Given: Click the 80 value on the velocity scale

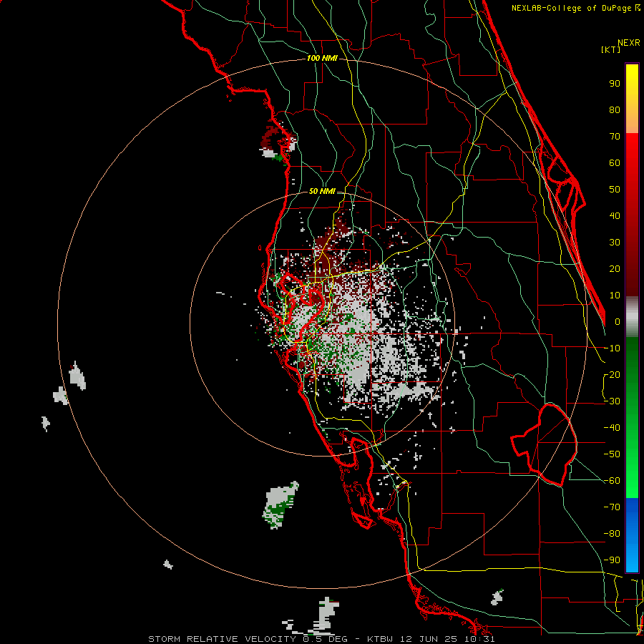Looking at the screenshot, I should (615, 110).
